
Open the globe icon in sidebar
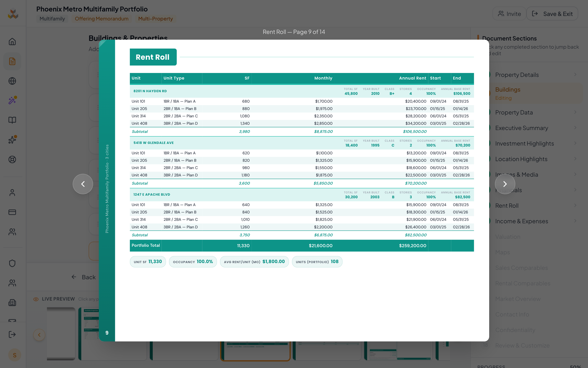pyautogui.click(x=12, y=81)
